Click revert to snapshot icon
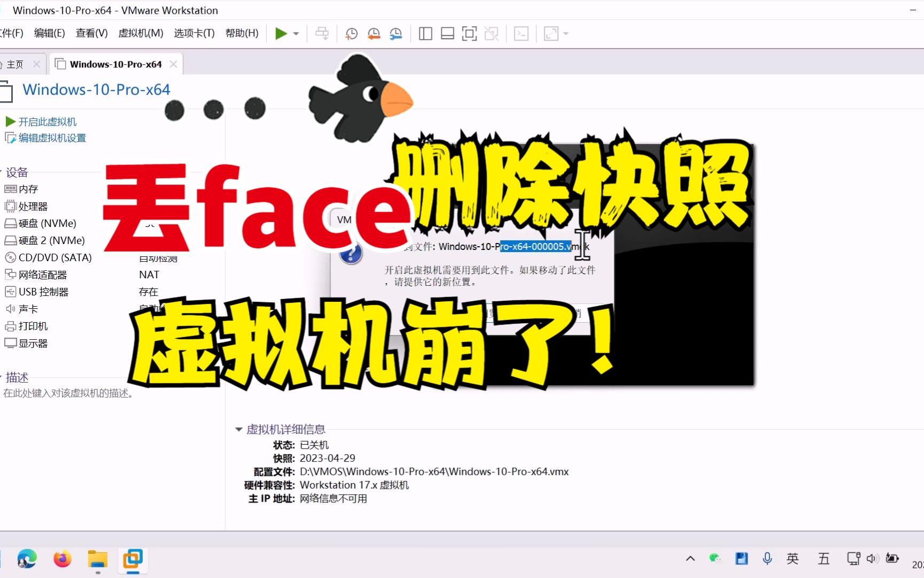Viewport: 924px width, 578px height. (374, 34)
